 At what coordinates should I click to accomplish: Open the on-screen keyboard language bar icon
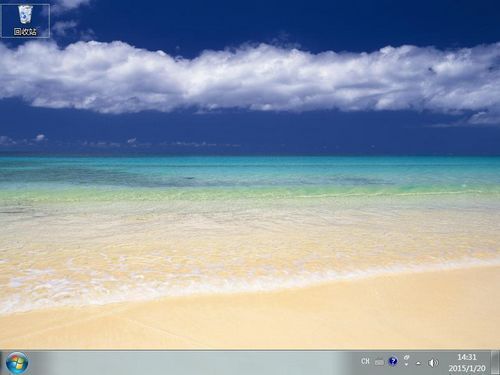[379, 362]
